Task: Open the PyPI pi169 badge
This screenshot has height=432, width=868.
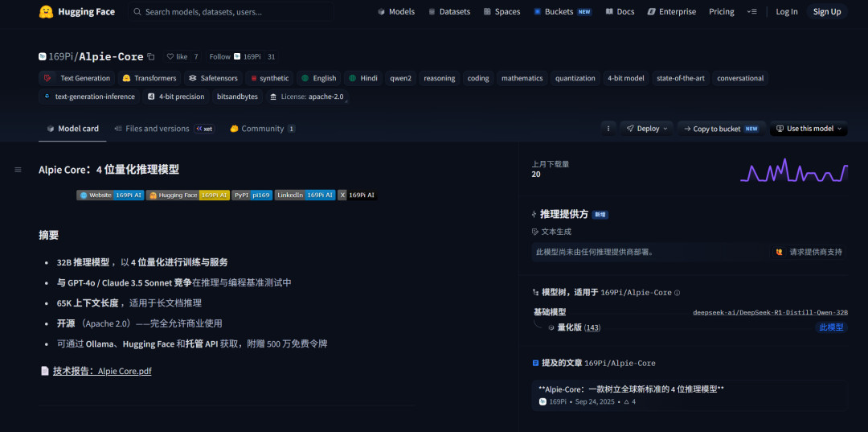Action: [x=252, y=195]
